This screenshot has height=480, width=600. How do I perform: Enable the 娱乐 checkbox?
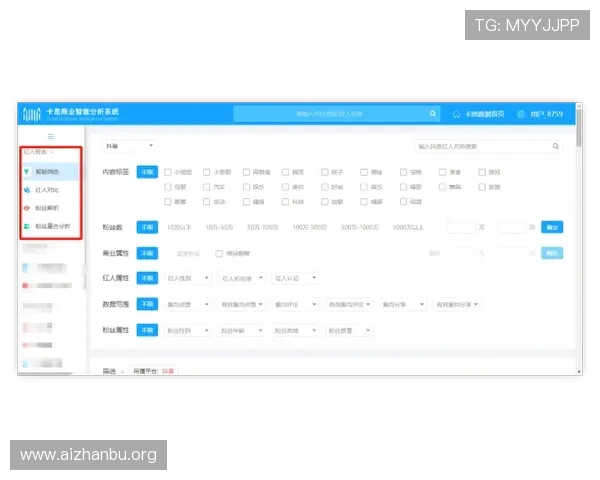tap(246, 187)
